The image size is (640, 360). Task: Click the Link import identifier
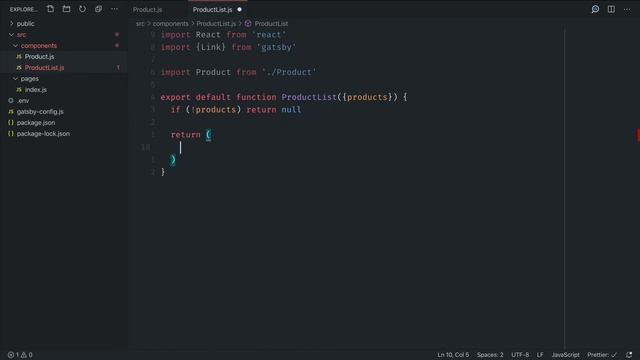(211, 47)
